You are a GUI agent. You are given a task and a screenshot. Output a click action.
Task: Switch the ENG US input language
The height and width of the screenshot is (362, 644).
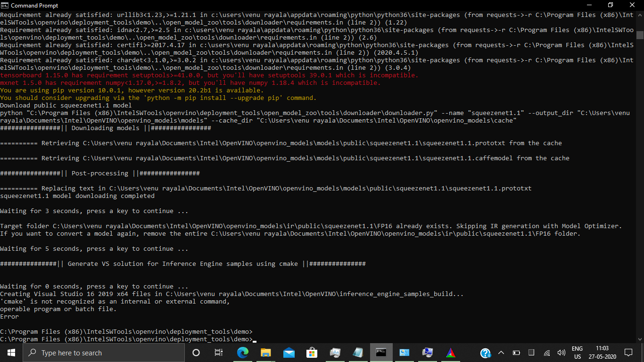tap(577, 353)
